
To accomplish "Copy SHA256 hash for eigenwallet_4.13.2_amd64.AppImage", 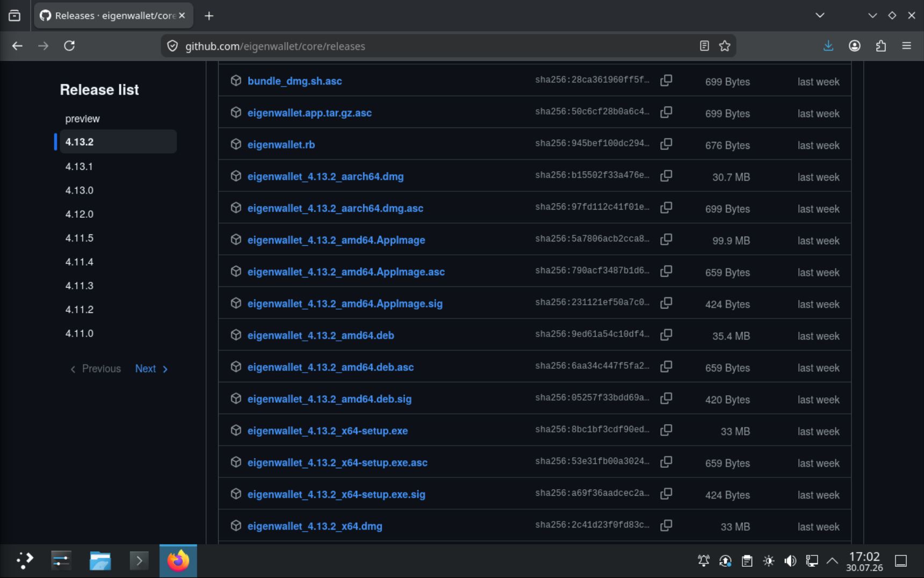I will (x=666, y=239).
